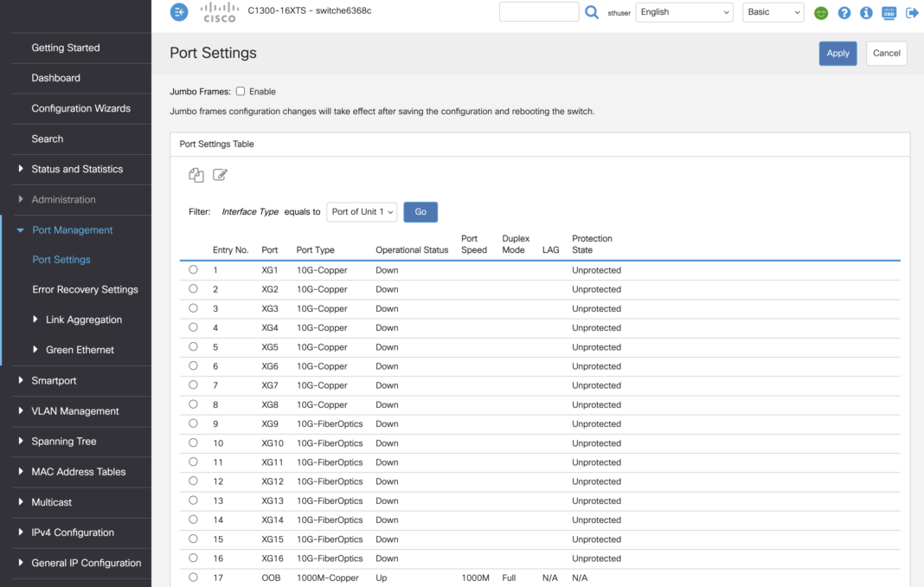Select radio button for port XG5
This screenshot has width=924, height=587.
click(x=193, y=346)
